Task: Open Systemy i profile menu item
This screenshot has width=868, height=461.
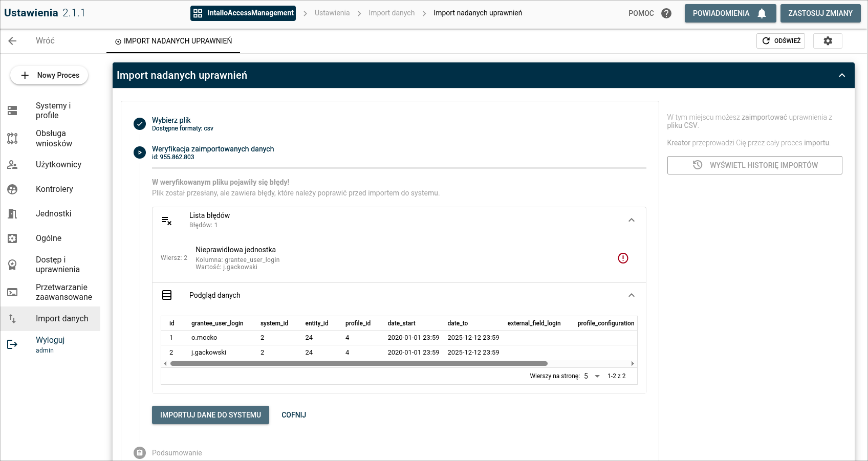Action: coord(53,111)
